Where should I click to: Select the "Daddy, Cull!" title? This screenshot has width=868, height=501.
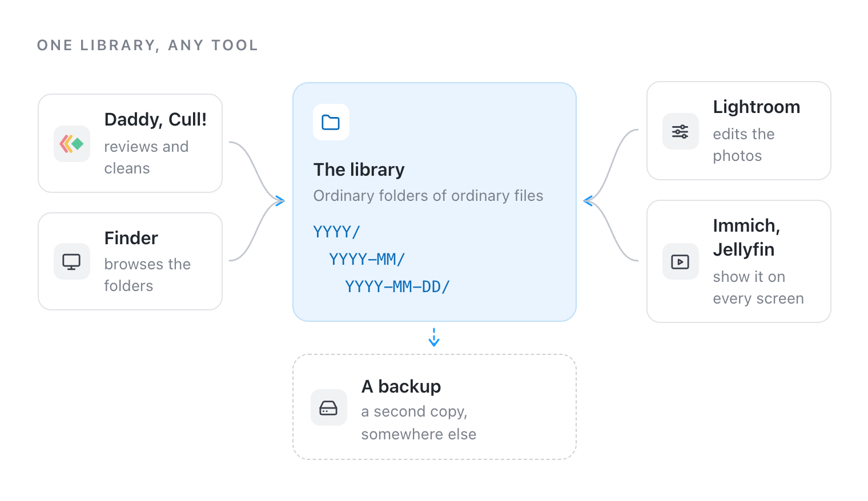155,120
